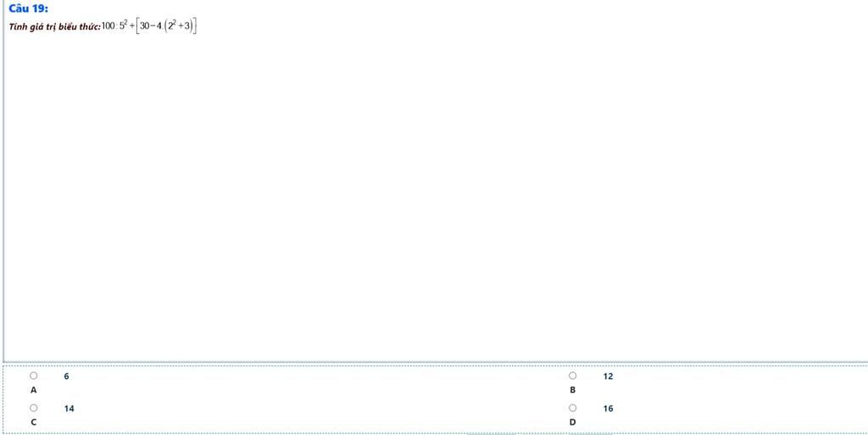Click the letter C label
868x435 pixels.
pyautogui.click(x=34, y=421)
